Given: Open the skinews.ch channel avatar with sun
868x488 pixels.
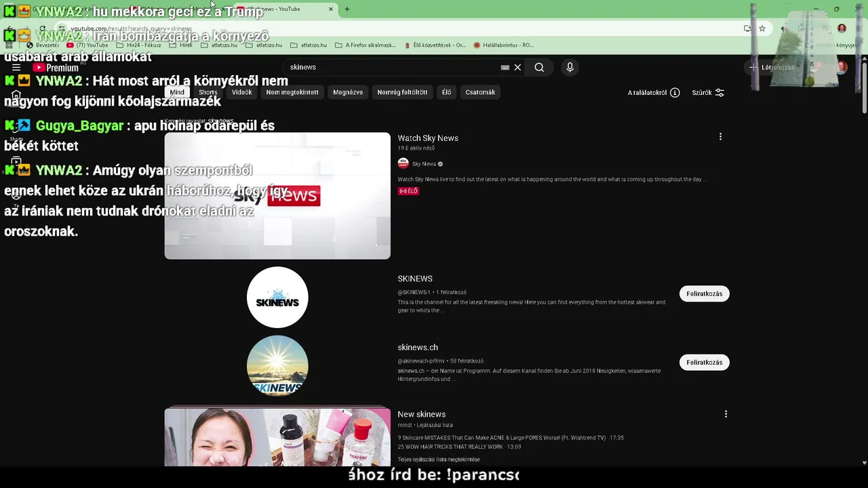Looking at the screenshot, I should (277, 365).
